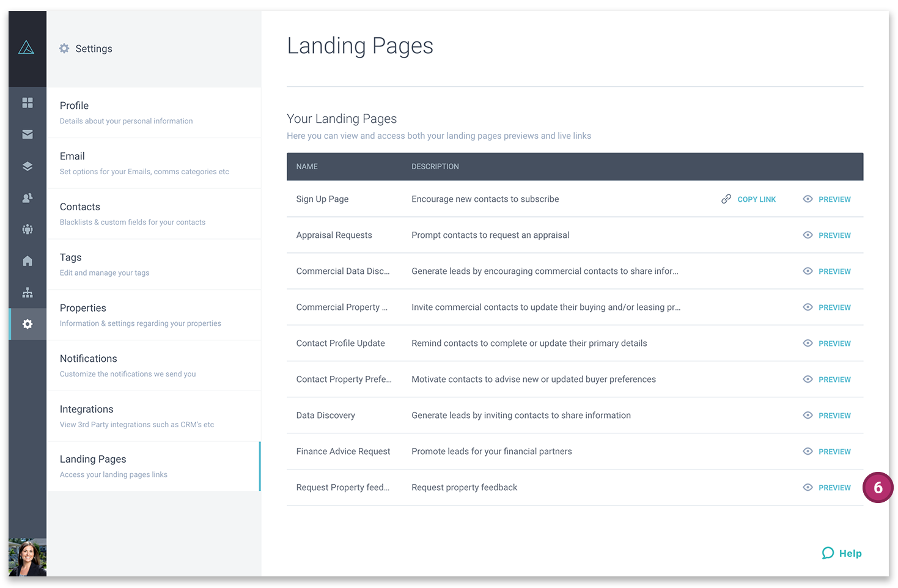The image size is (898, 588).
Task: Open the Tags settings section
Action: 70,257
